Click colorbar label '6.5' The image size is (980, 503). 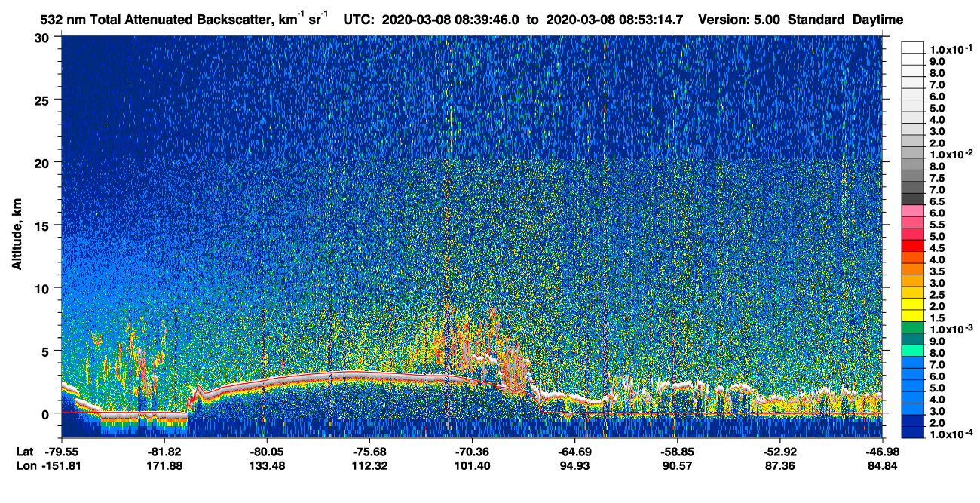pyautogui.click(x=937, y=201)
